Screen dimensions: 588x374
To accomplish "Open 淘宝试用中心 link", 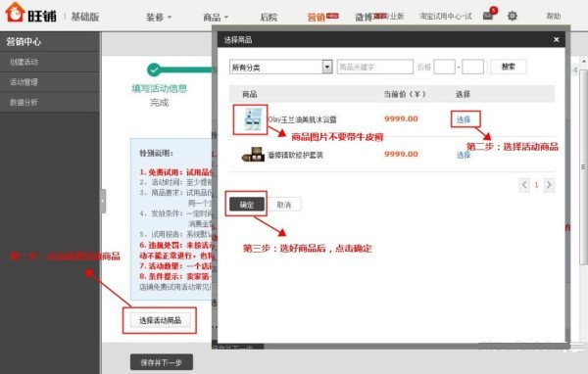I will click(445, 16).
